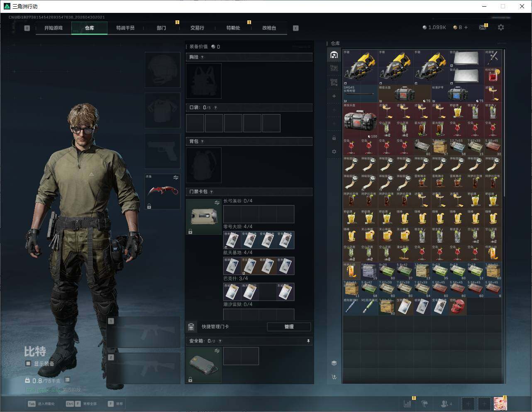The width and height of the screenshot is (532, 412).
Task: Click the empty backpack slot
Action: [x=204, y=165]
